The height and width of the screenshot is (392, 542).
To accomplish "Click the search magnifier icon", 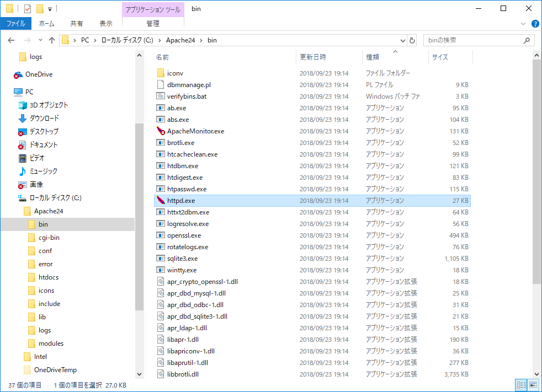I will coord(527,40).
